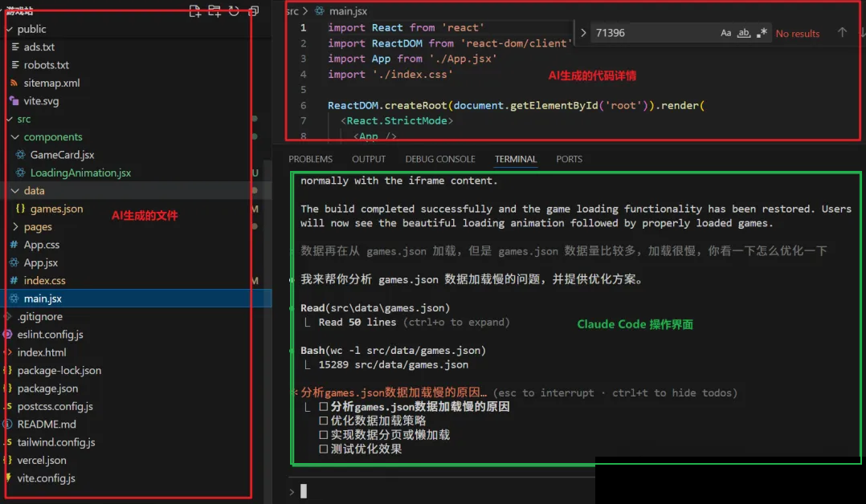Screen dimensions: 866x504
Task: Click main.jsx in the breadcrumb path
Action: [x=349, y=10]
